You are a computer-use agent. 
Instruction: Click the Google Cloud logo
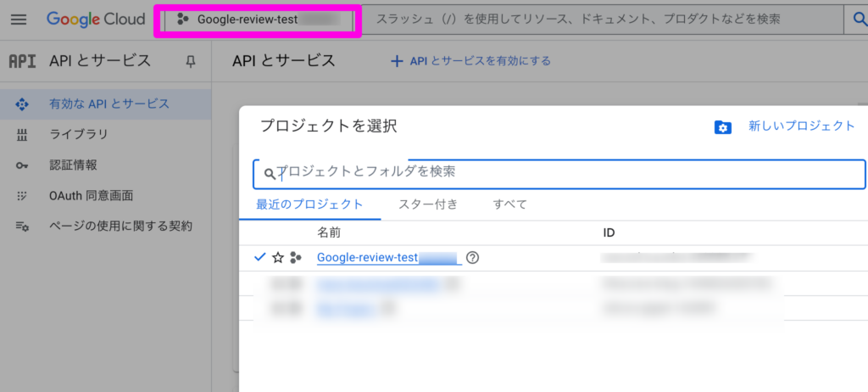(96, 20)
